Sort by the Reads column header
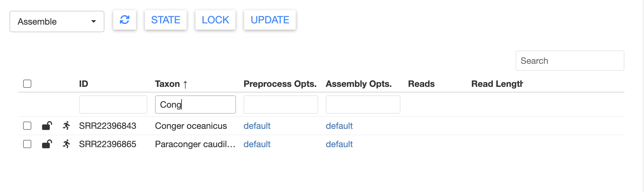Screen dimensions: 644x192 tap(421, 84)
